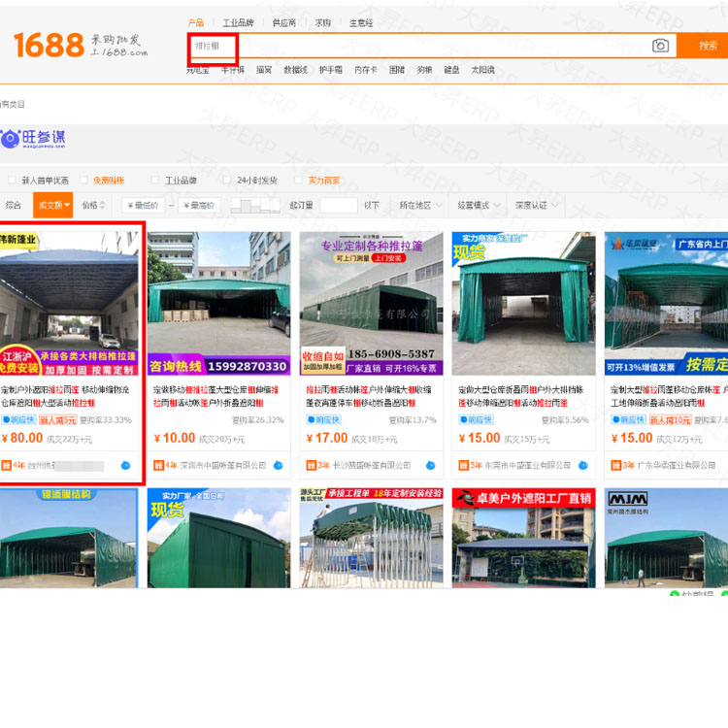
Task: Open the 专业定制各种推拉篷 product image
Action: tap(372, 303)
